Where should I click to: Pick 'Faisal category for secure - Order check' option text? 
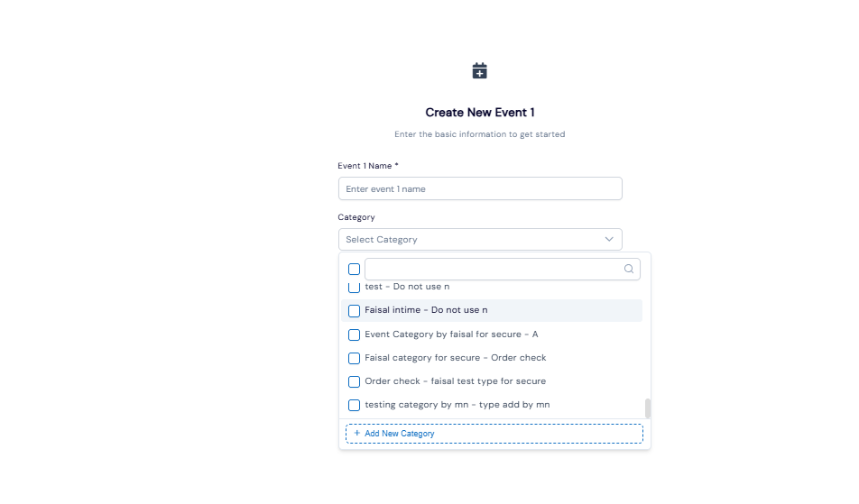click(x=455, y=358)
